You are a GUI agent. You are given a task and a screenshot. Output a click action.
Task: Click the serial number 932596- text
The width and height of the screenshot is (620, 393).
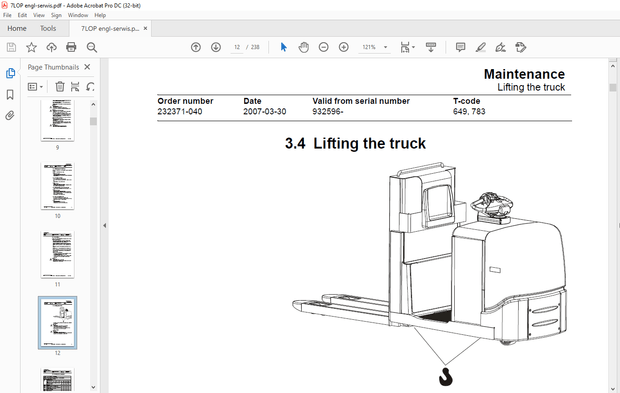(x=328, y=111)
